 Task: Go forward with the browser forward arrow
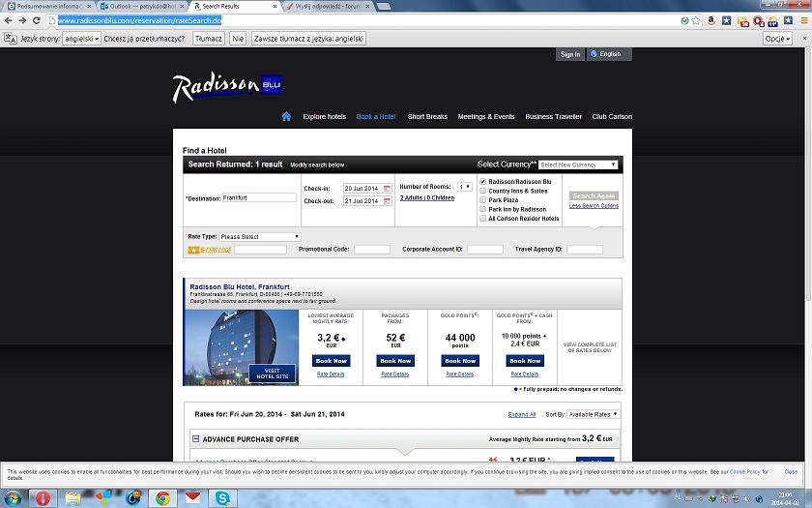tap(22, 20)
